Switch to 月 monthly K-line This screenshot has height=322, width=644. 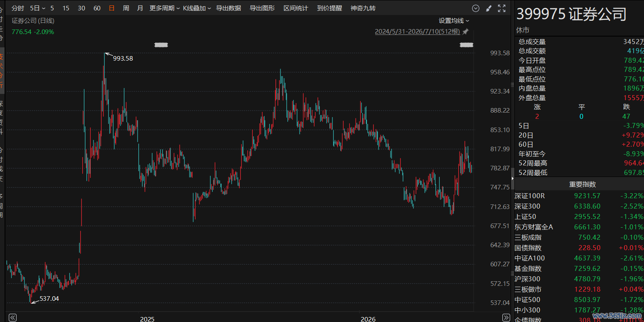point(140,8)
